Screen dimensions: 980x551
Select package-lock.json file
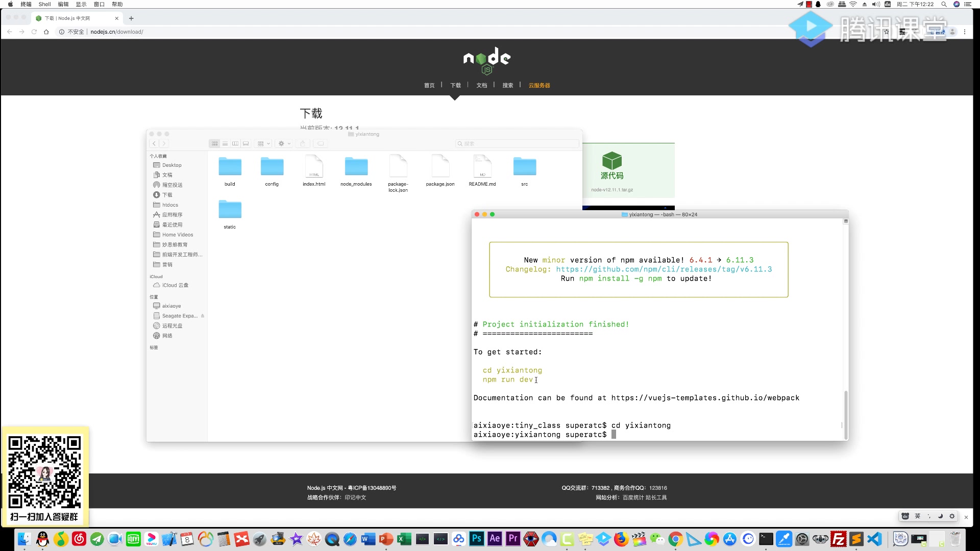[x=398, y=167]
